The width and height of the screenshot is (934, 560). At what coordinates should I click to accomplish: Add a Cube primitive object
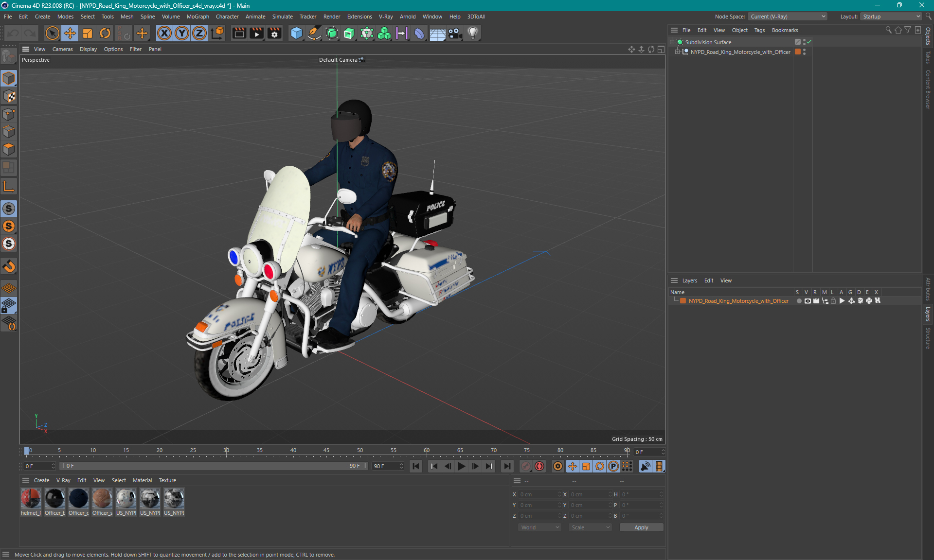click(296, 33)
